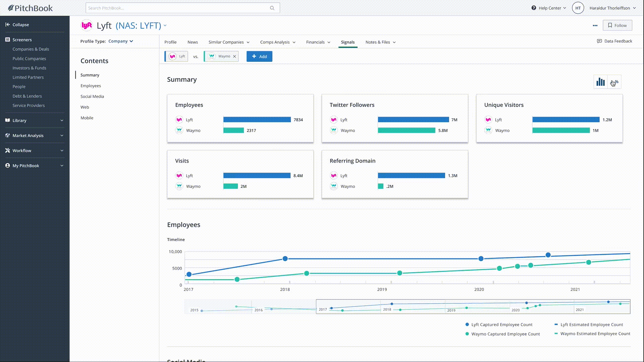Open the Similar Companies dropdown
This screenshot has width=644, height=362.
pyautogui.click(x=229, y=42)
